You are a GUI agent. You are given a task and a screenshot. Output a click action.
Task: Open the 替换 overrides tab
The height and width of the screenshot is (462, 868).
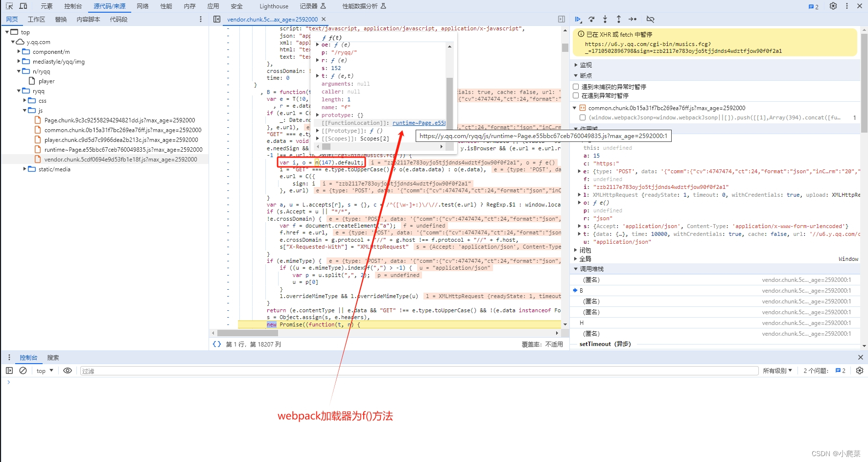61,19
